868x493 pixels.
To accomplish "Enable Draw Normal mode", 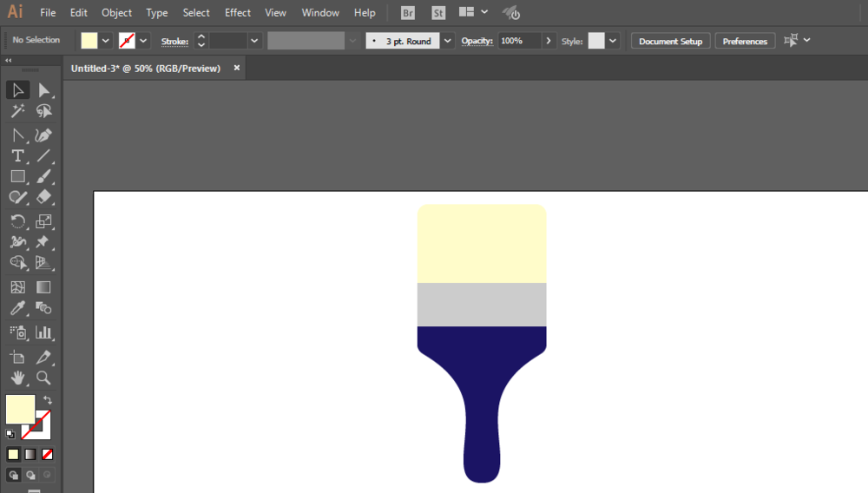I will pyautogui.click(x=13, y=476).
